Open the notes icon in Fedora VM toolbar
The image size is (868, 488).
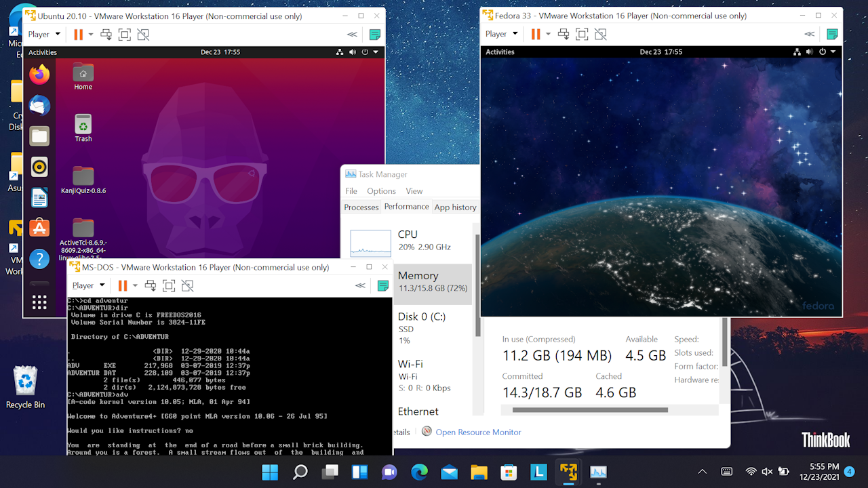click(832, 34)
